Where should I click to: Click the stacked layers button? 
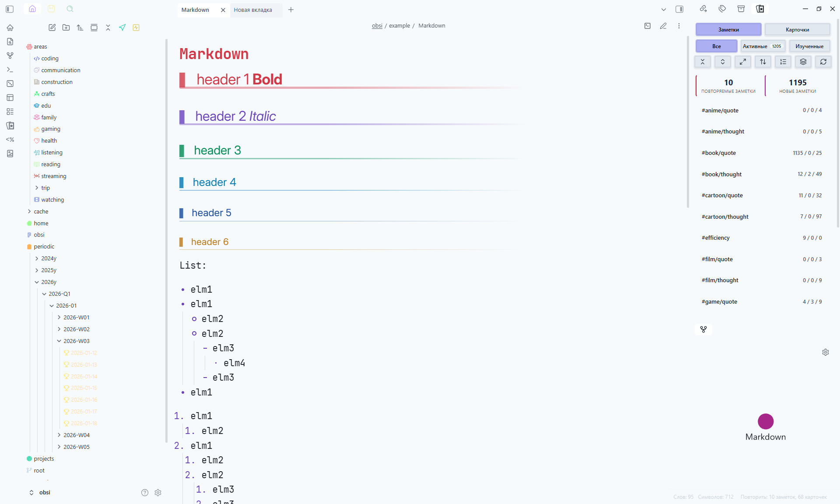(x=803, y=62)
